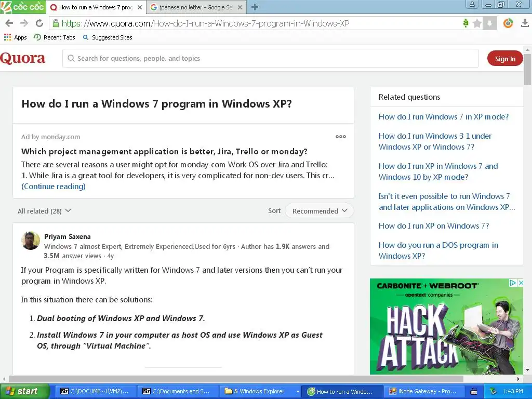The height and width of the screenshot is (399, 532).
Task: Click the green 'à' Vietnamese typing icon
Action: coord(465,23)
